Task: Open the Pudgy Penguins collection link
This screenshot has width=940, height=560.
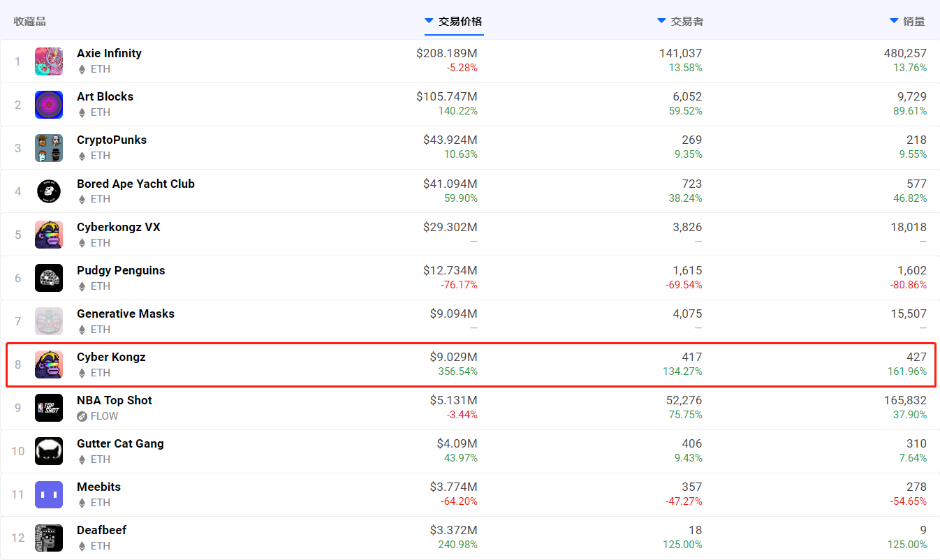Action: [121, 270]
